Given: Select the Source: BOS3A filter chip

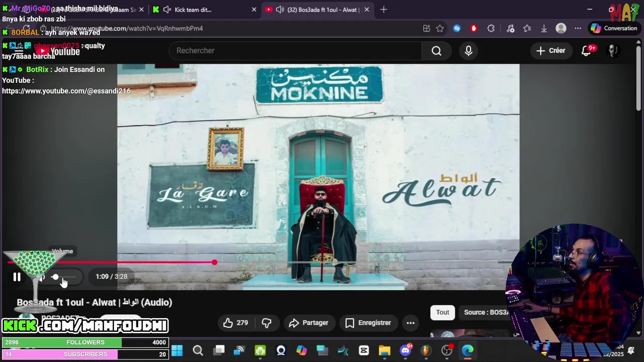Looking at the screenshot, I should click(486, 312).
